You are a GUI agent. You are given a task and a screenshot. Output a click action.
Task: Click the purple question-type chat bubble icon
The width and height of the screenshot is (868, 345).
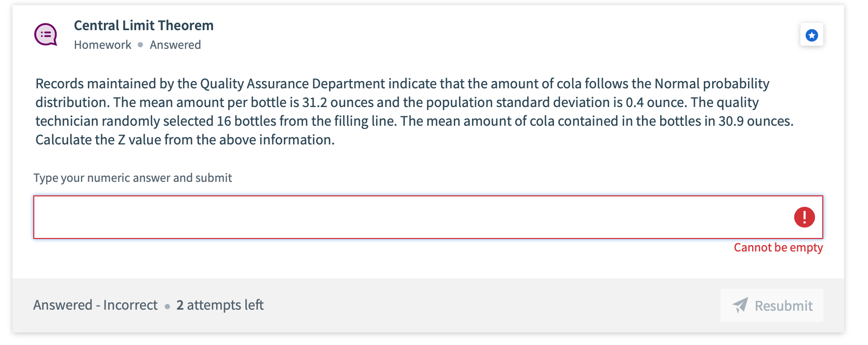tap(46, 35)
